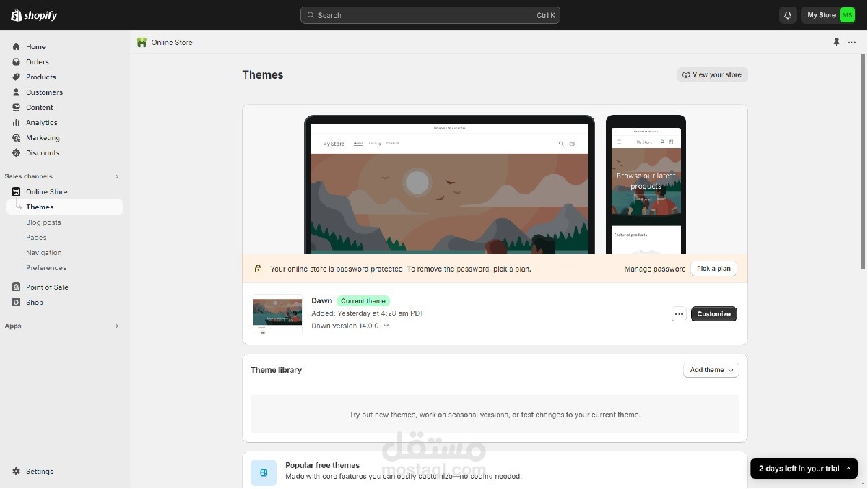Open Blog posts in sidebar
The width and height of the screenshot is (868, 489).
43,222
